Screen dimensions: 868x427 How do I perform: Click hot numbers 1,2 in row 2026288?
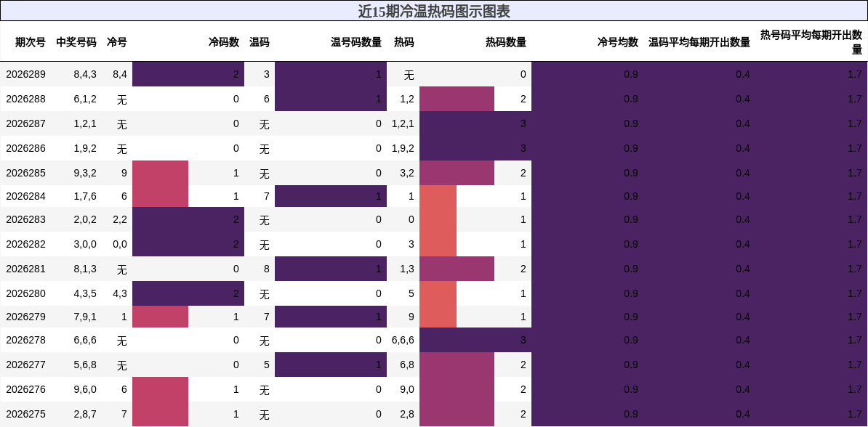click(407, 99)
